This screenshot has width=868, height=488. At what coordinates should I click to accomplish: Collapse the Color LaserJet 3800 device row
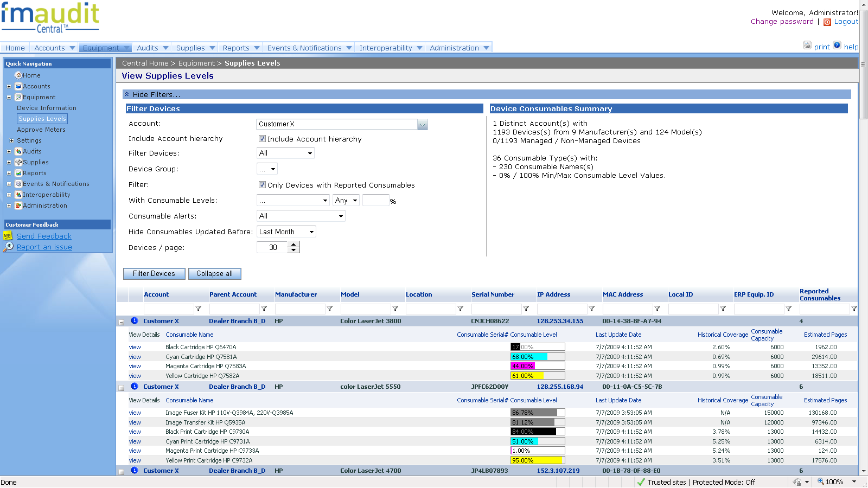(122, 322)
